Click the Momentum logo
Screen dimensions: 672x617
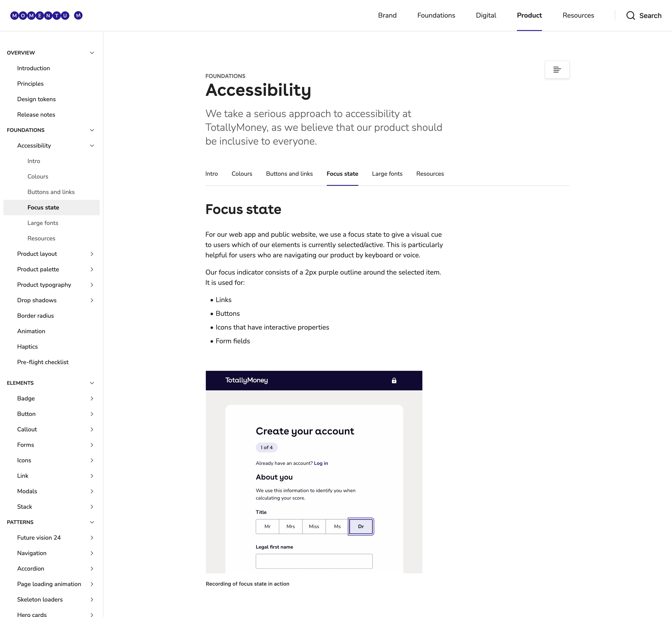(46, 15)
